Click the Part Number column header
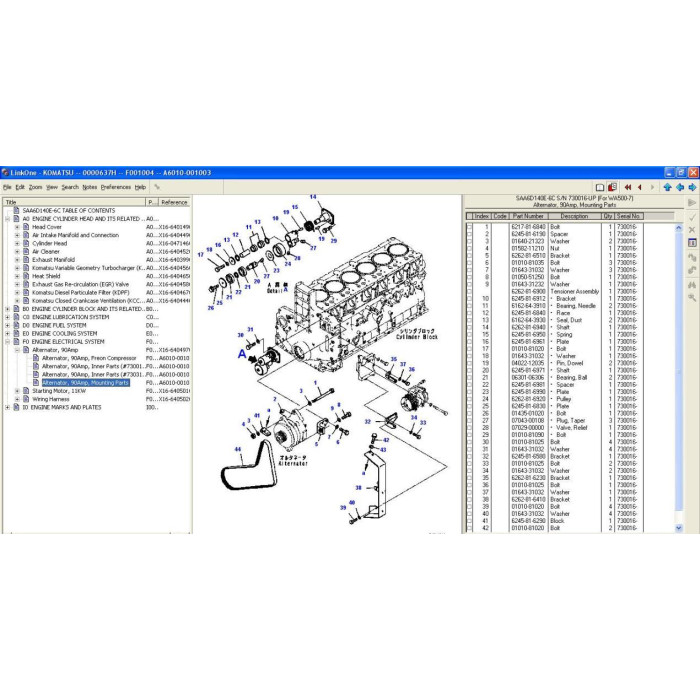This screenshot has width=700, height=700. (x=528, y=216)
